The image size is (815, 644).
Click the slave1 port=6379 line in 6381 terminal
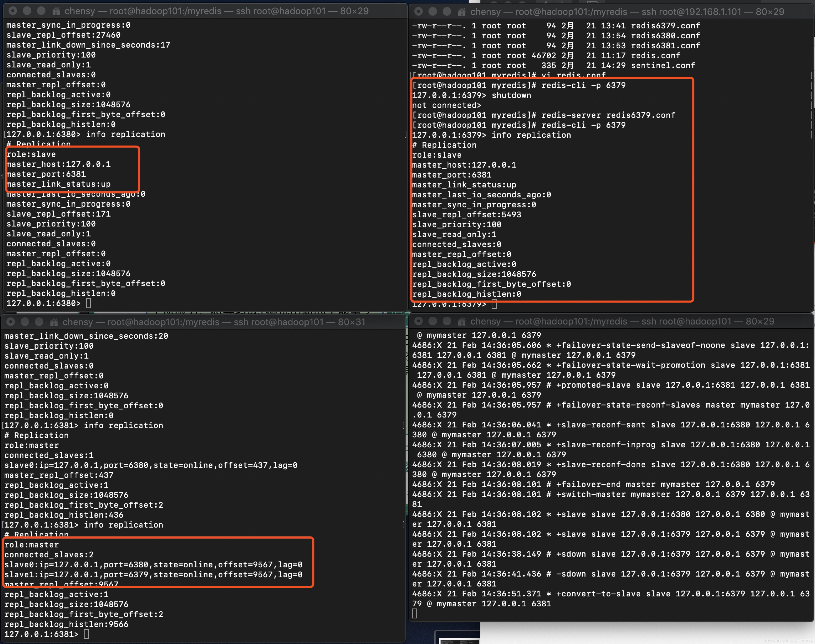[153, 575]
